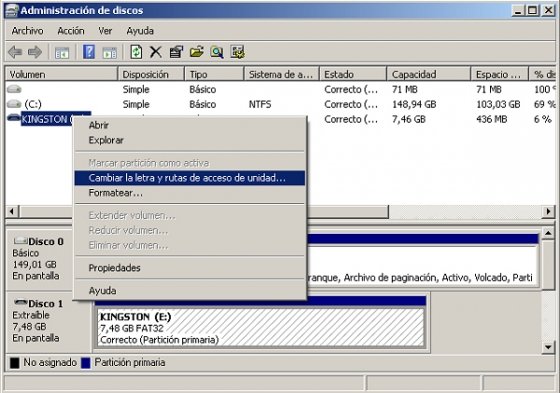The image size is (560, 393).
Task: Click the magnifier search toolbar icon
Action: pos(217,52)
